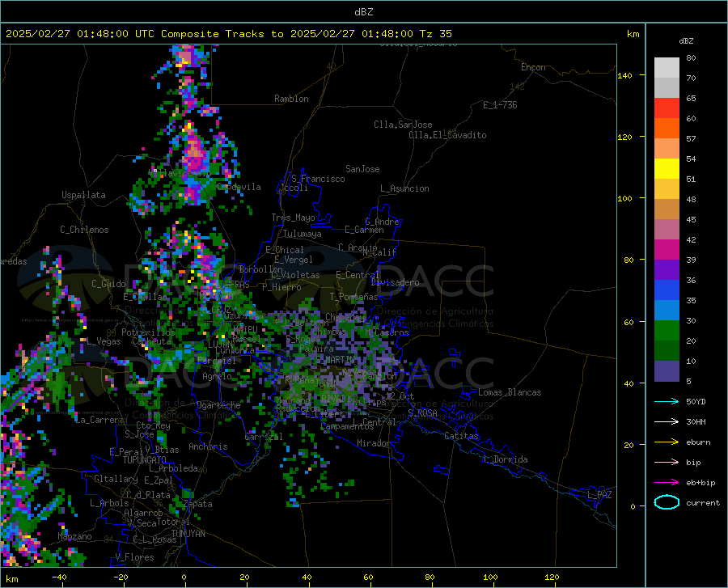The width and height of the screenshot is (728, 588).
Task: Pick the magenta 39-42 dBZ color band
Action: 667,250
